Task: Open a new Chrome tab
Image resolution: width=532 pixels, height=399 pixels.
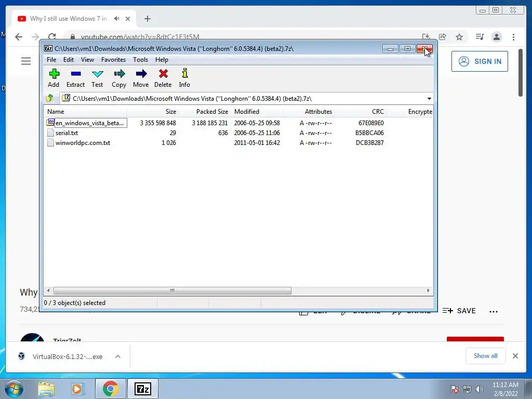Action: pos(147,19)
